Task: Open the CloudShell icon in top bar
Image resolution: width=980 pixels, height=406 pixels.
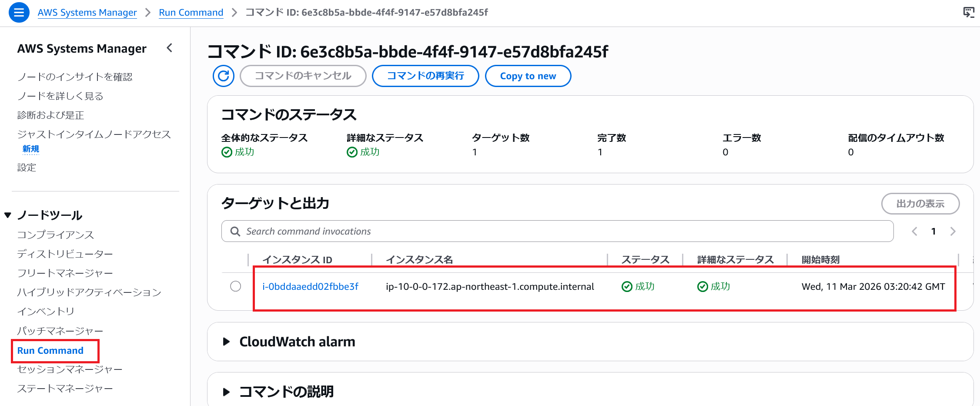Action: click(x=969, y=12)
